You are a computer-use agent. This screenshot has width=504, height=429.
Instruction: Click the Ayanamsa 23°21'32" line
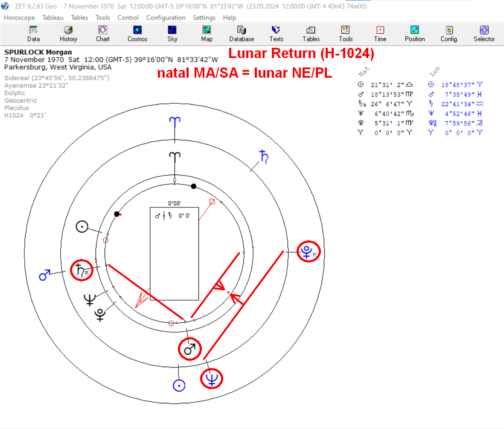click(36, 85)
